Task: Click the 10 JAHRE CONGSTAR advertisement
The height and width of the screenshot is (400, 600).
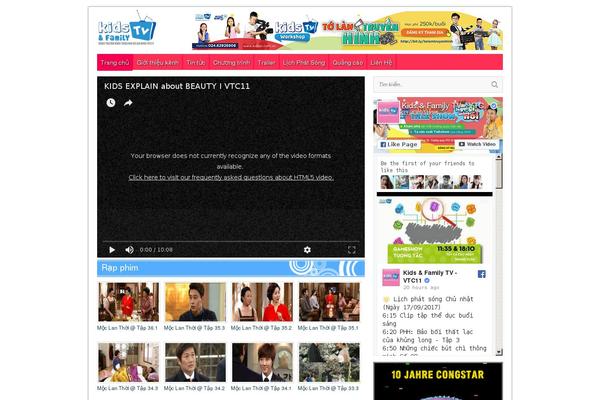Action: (x=438, y=381)
